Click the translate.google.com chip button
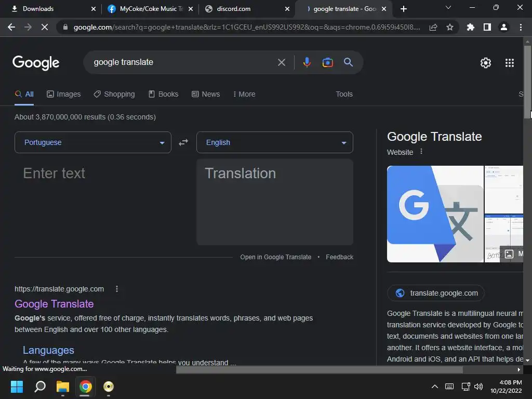The width and height of the screenshot is (532, 399). click(436, 293)
